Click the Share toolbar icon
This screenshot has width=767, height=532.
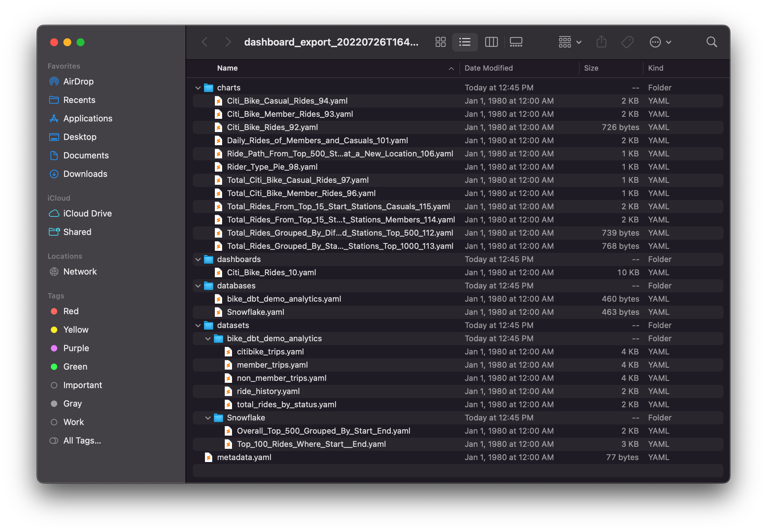pyautogui.click(x=601, y=42)
